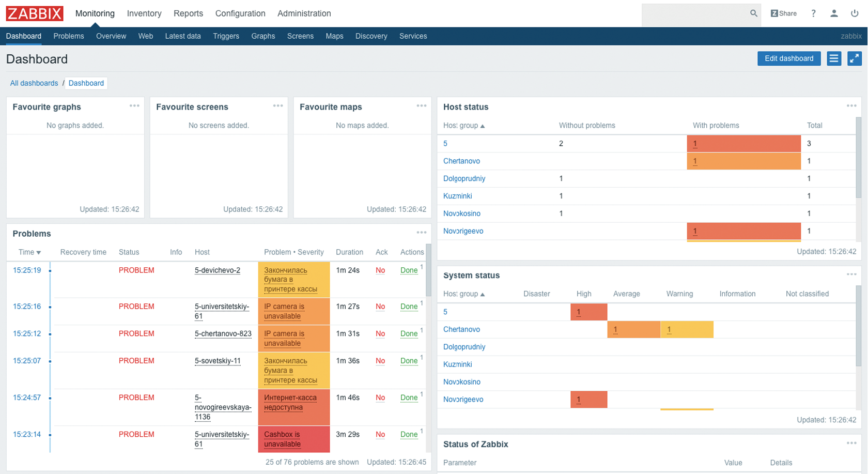View Done actions for 15:25:12 problem
This screenshot has width=868, height=474.
409,334
